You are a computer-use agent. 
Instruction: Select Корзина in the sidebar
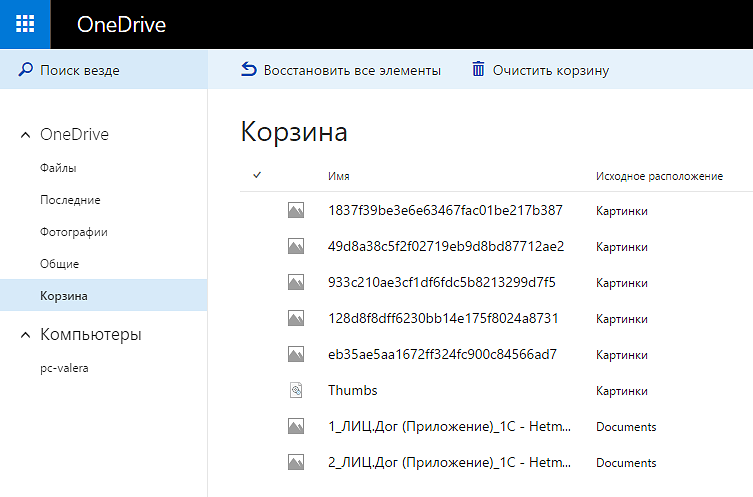[104, 295]
